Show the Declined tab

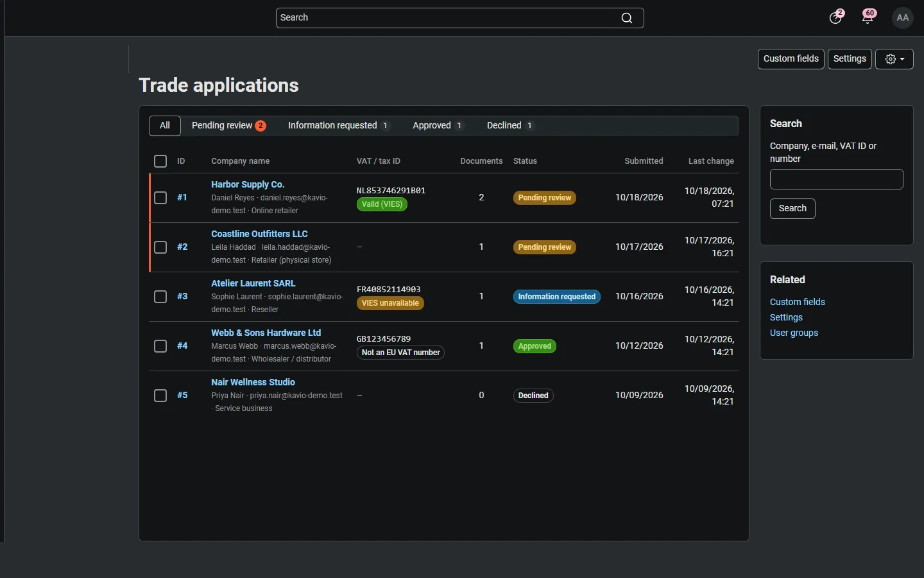click(510, 126)
